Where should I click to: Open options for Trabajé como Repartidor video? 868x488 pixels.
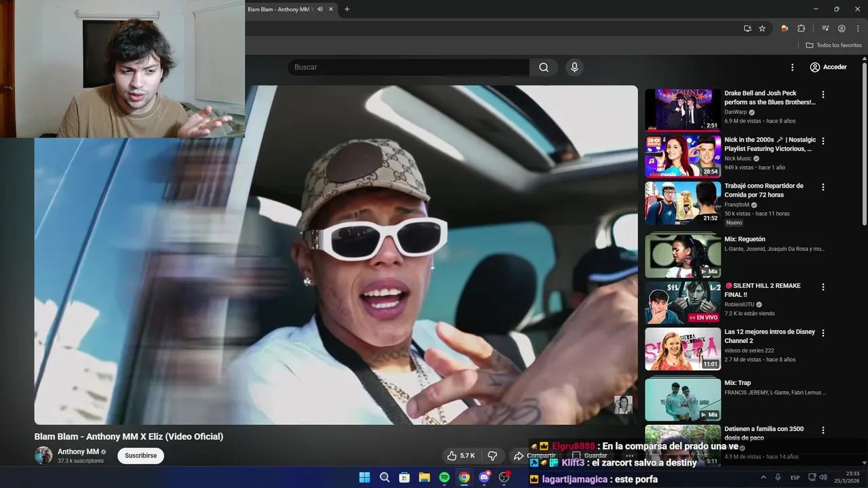(823, 187)
